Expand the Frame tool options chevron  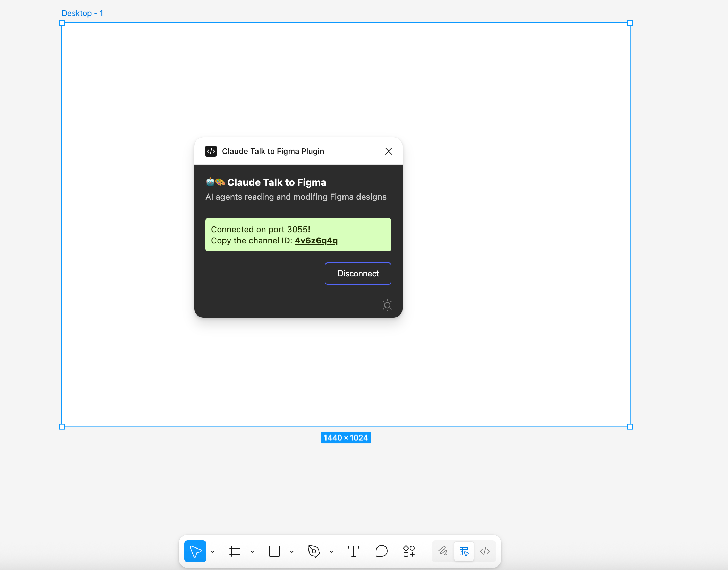point(252,551)
